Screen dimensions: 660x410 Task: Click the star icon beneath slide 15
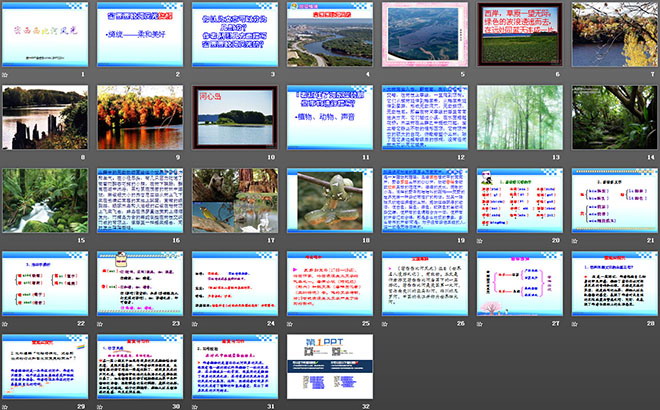tap(6, 240)
